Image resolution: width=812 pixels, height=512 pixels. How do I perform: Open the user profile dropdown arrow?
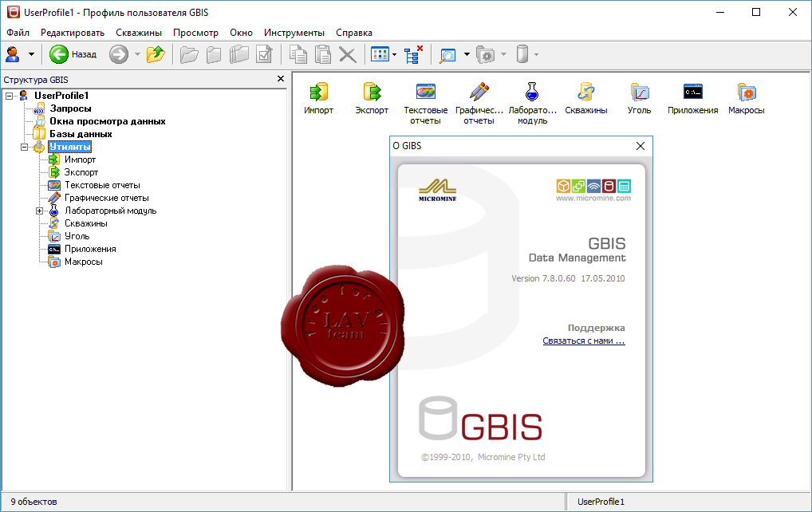[31, 54]
